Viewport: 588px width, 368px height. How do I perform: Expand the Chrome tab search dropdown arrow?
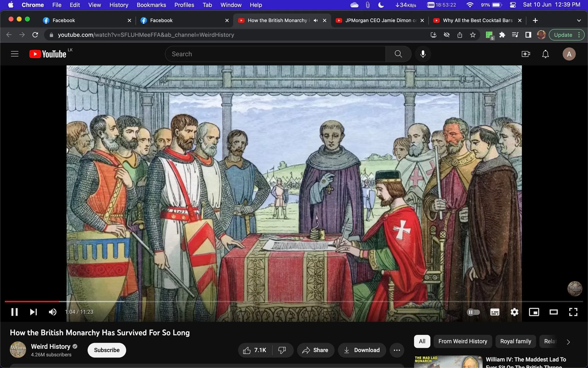point(579,20)
